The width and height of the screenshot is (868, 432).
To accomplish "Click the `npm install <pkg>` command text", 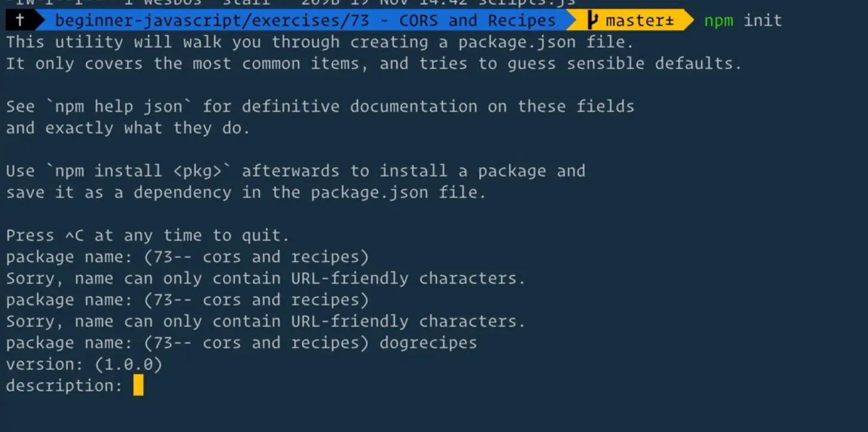I will pos(143,171).
